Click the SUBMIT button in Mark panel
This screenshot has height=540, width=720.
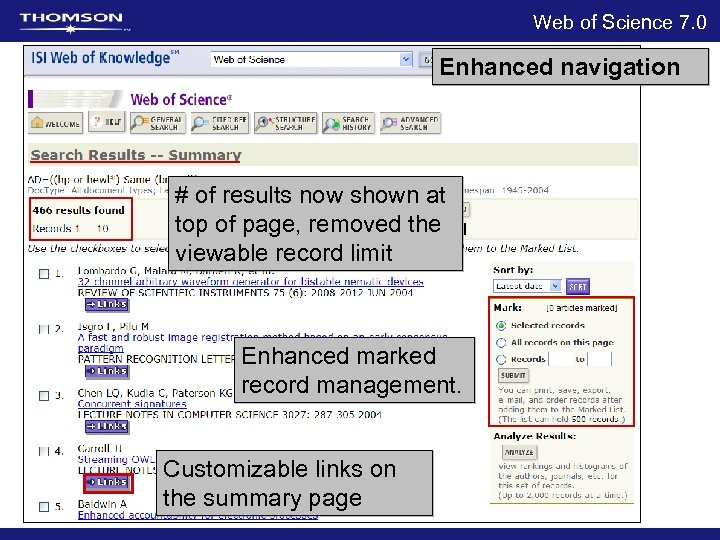click(x=513, y=376)
